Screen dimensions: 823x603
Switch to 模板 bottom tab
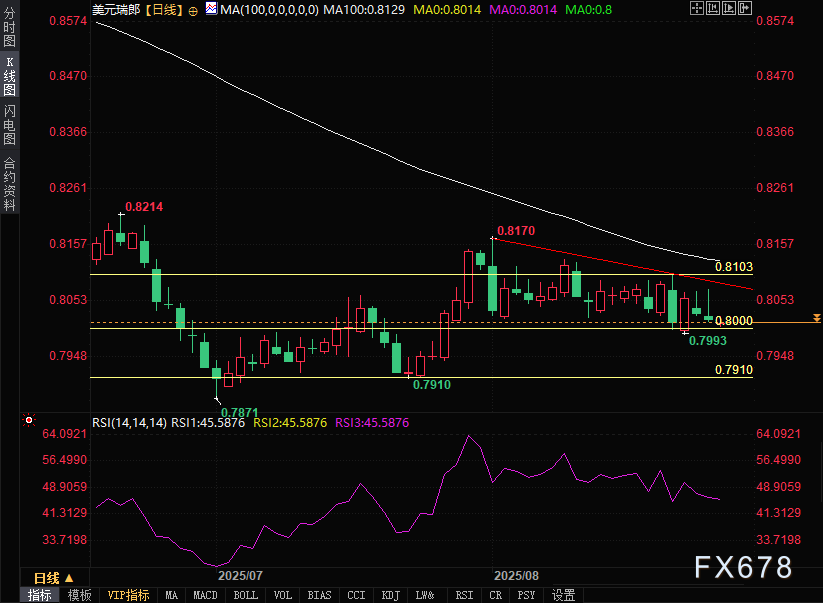79,595
